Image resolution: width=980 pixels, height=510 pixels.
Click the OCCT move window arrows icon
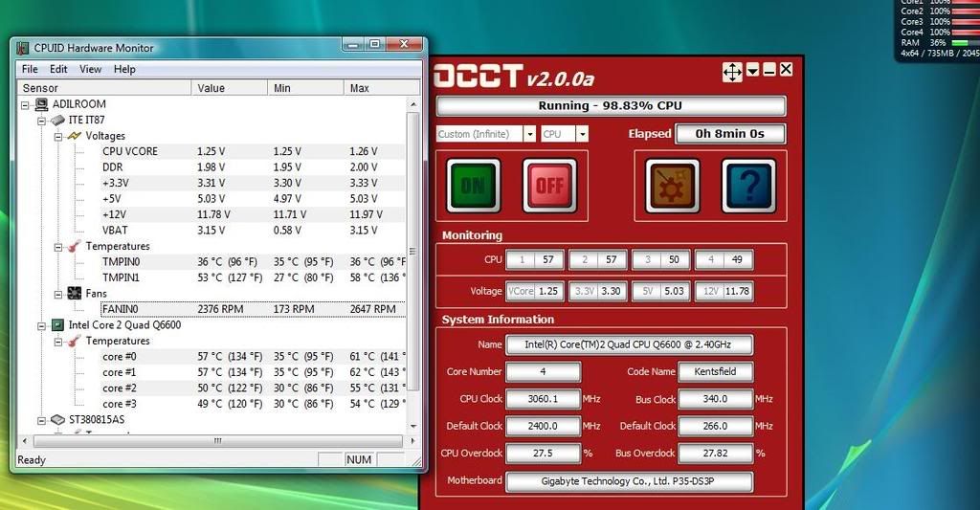click(732, 72)
